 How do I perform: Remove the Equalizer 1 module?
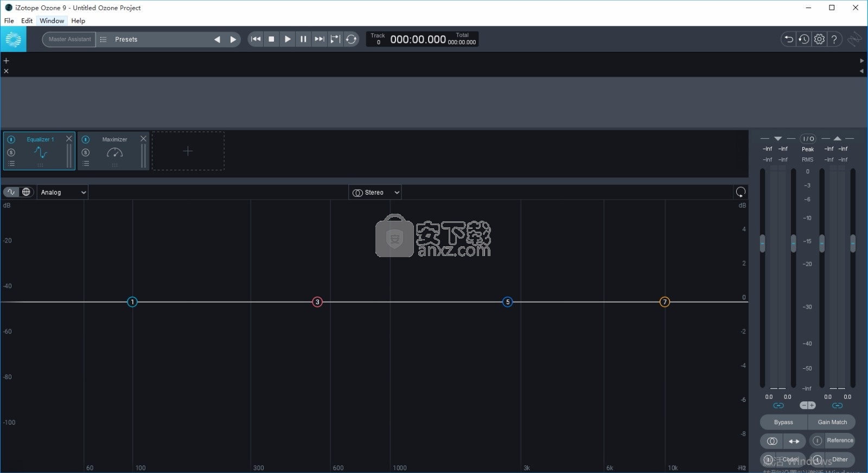tap(69, 139)
